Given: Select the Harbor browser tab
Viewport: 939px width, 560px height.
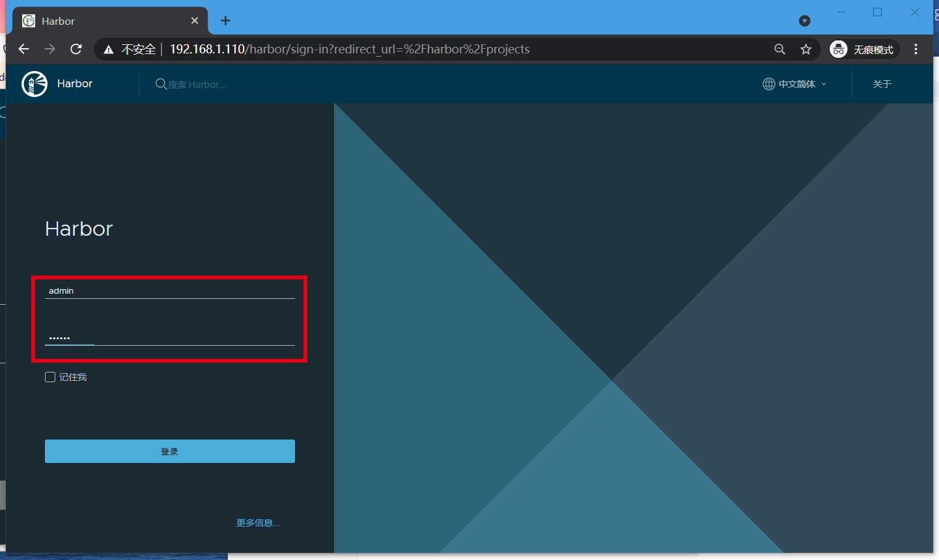Looking at the screenshot, I should coord(110,21).
